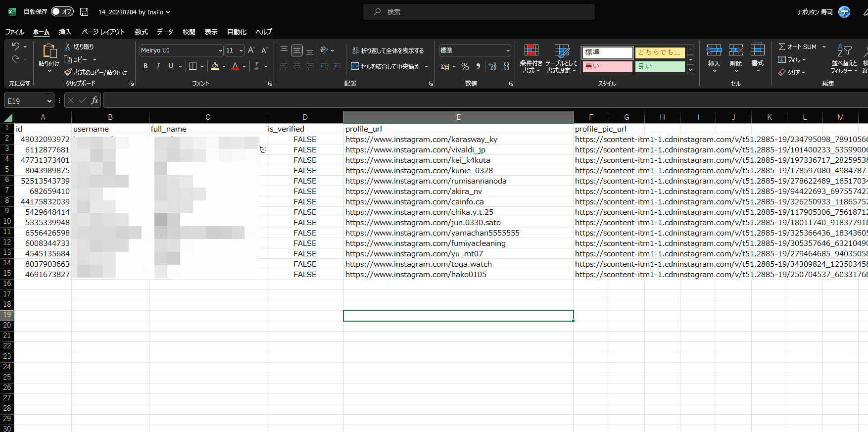Switch to Page Layout (ページ レイアウト) tab
Viewport: 868px width, 432px height.
click(x=103, y=32)
